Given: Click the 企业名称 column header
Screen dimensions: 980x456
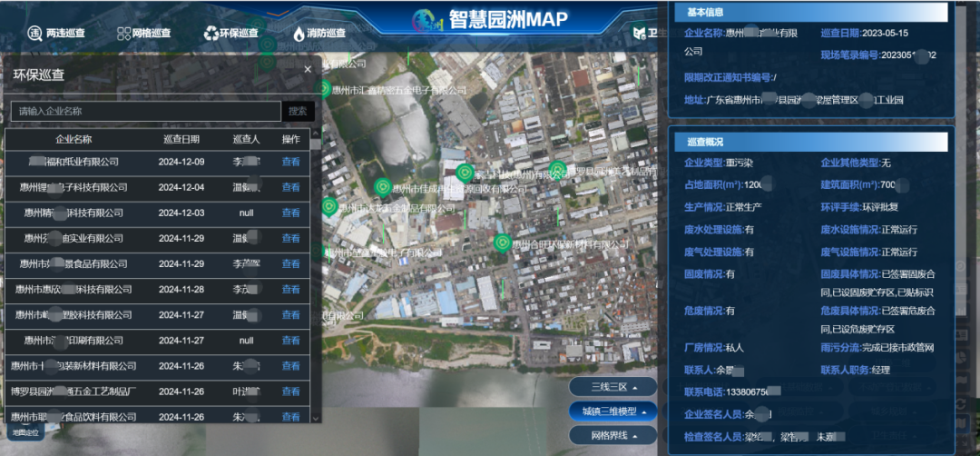Looking at the screenshot, I should 73,140.
